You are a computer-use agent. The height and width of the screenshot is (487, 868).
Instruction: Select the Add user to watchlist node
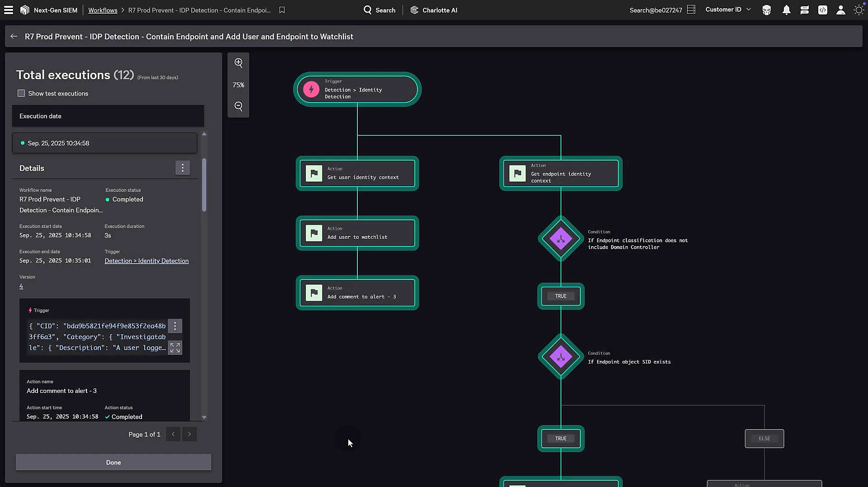(357, 233)
